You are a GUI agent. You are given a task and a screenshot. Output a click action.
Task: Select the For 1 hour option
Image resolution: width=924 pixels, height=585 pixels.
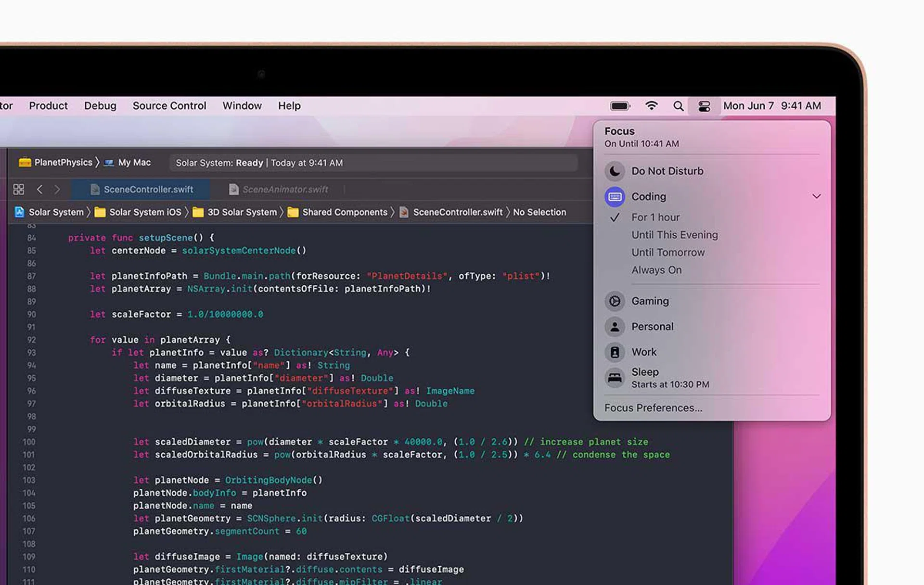point(655,217)
